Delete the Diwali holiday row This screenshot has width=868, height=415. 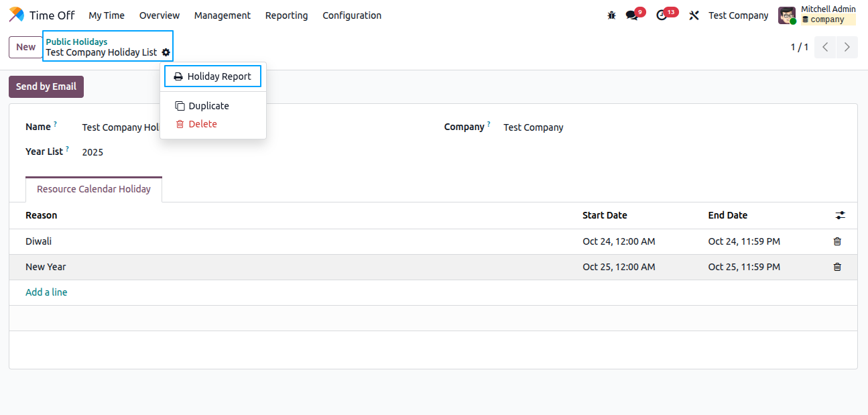(x=837, y=241)
